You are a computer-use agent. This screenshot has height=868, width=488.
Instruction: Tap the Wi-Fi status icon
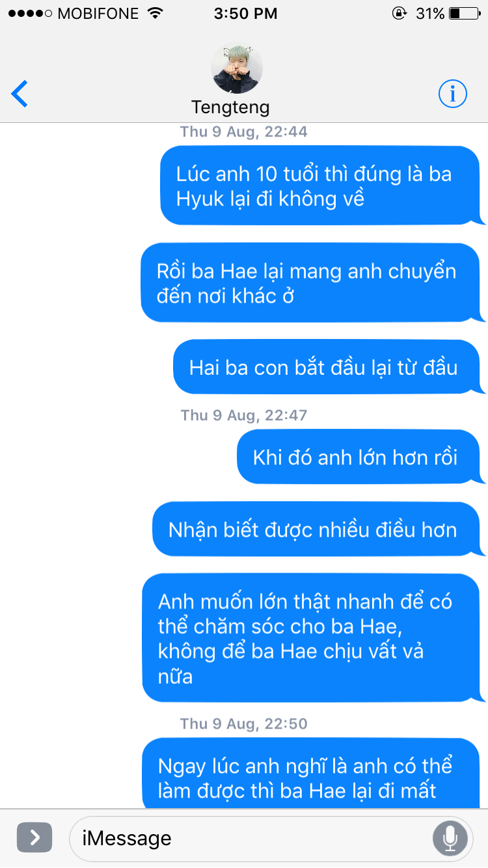click(x=156, y=13)
